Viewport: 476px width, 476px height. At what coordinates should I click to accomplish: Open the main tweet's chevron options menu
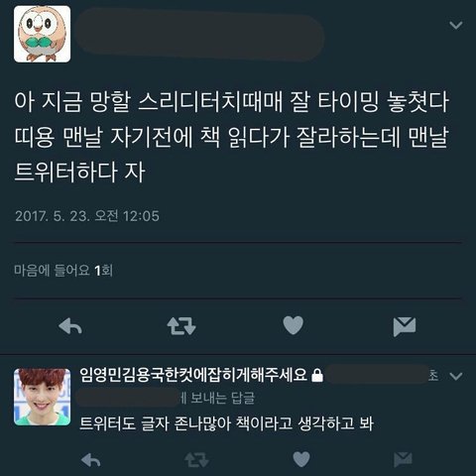(456, 25)
